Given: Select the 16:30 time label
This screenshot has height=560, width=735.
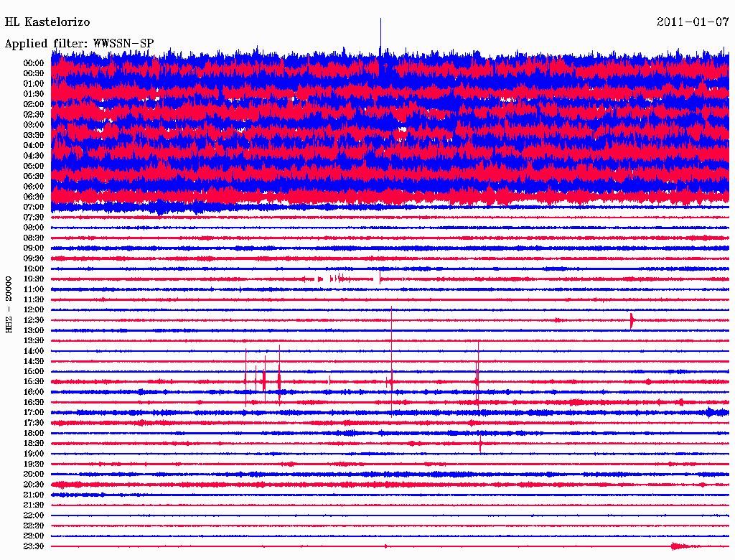Looking at the screenshot, I should [34, 403].
